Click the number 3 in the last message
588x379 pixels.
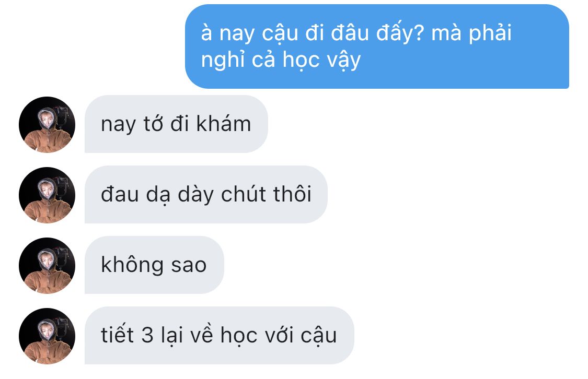(x=147, y=335)
